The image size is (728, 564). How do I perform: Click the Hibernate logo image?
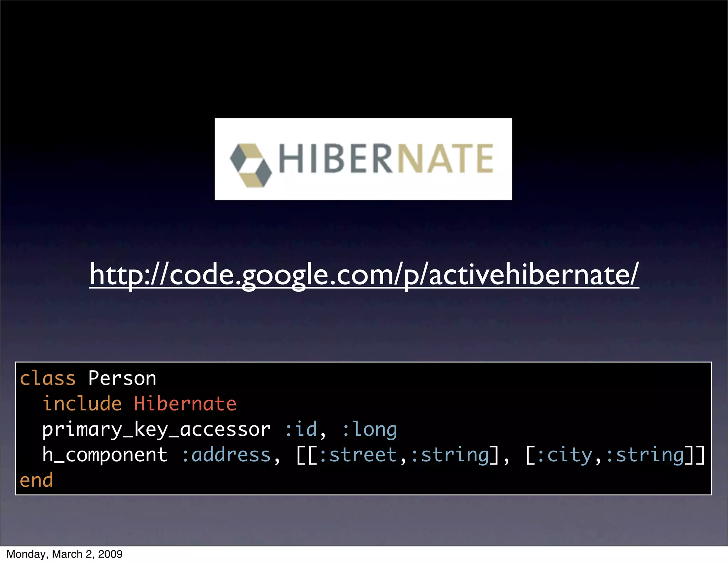(363, 159)
